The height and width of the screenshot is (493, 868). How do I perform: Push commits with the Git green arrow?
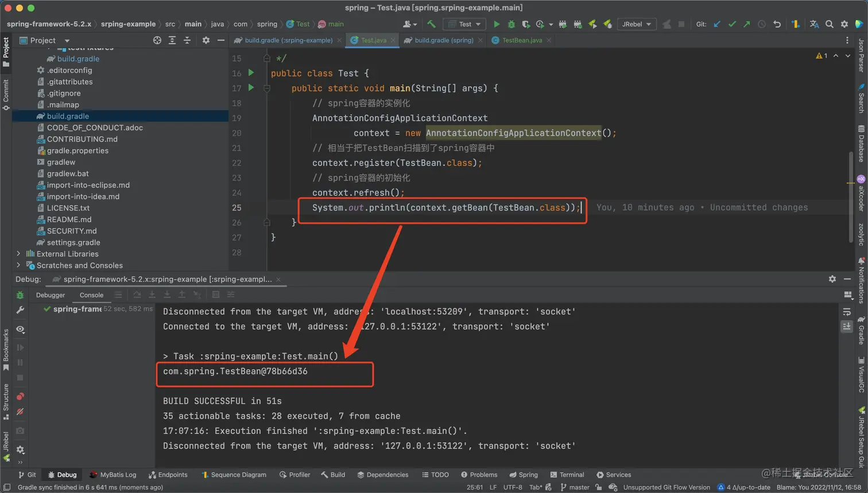coord(747,24)
